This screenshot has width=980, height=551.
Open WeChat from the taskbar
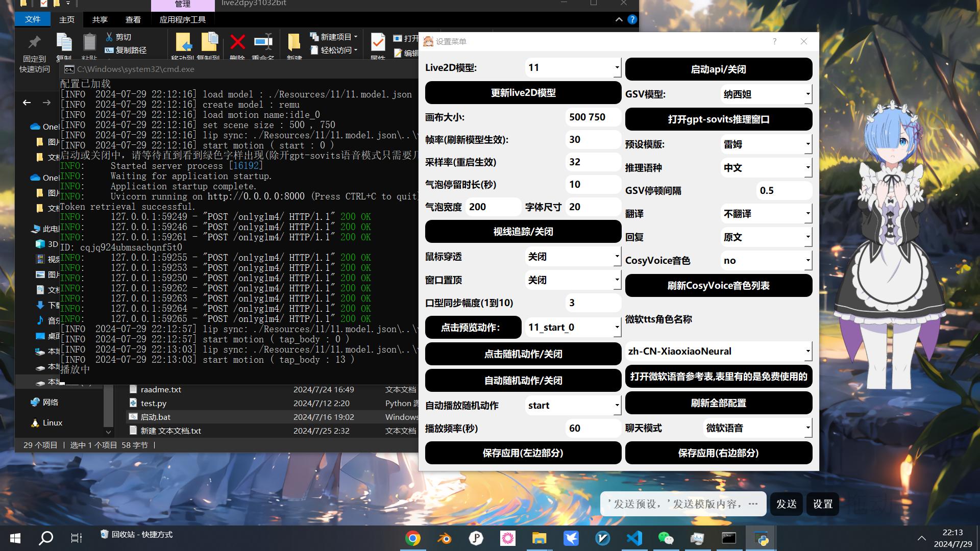(x=666, y=538)
